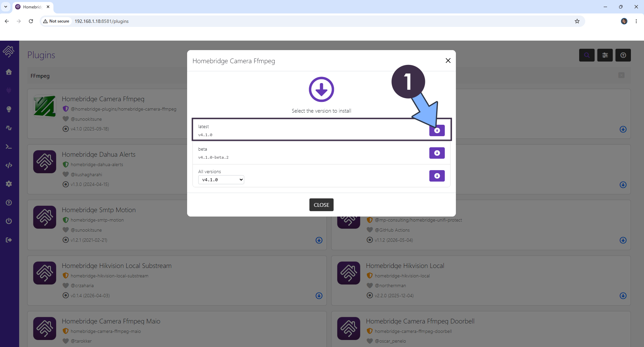Viewport: 644px width, 347px height.
Task: Install the Homebridge Hikvision Local Substream plugin
Action: pyautogui.click(x=319, y=296)
